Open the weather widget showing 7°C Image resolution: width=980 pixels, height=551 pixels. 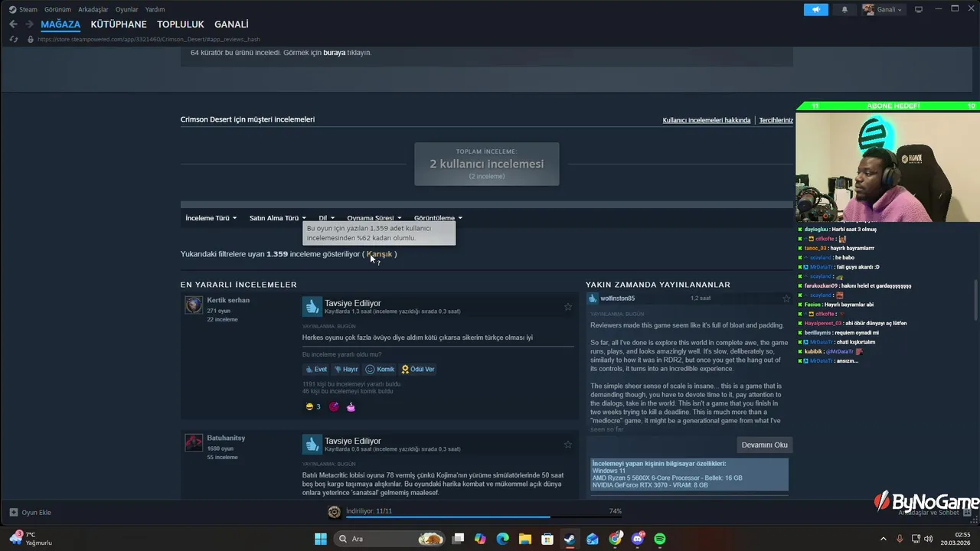[x=31, y=539]
